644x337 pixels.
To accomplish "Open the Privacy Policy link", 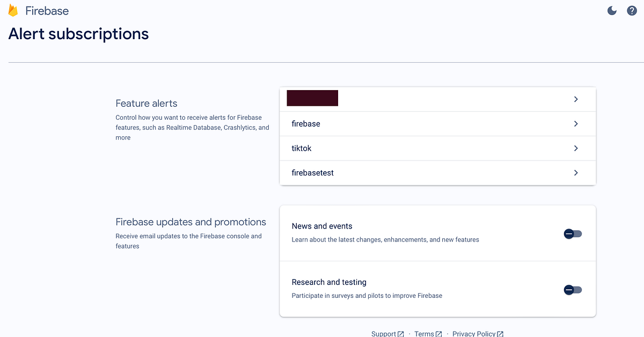I will (474, 334).
